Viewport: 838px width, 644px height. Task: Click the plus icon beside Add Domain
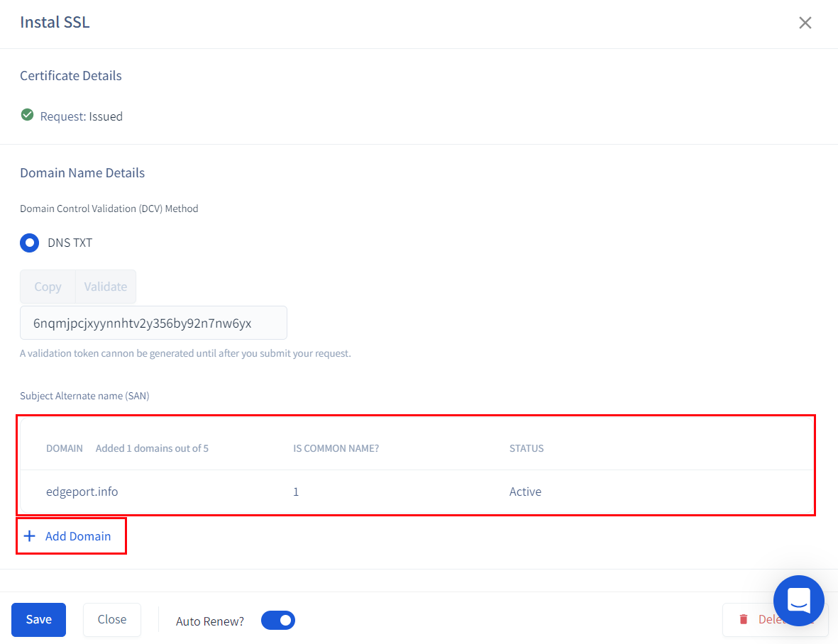29,536
